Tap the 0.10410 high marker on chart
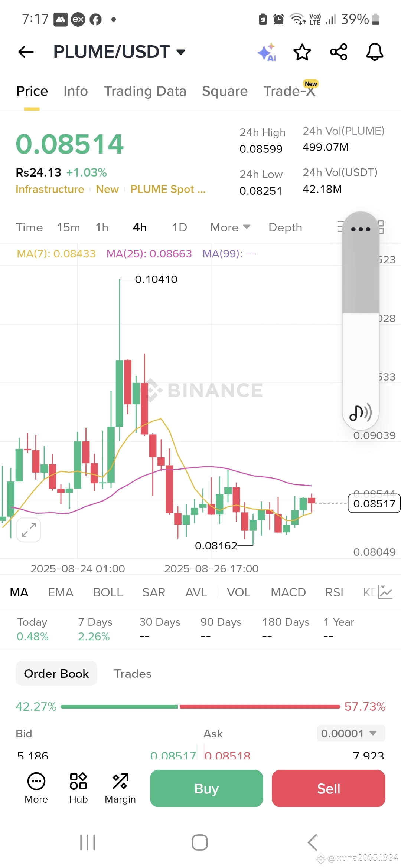The image size is (401, 868). coord(156,279)
